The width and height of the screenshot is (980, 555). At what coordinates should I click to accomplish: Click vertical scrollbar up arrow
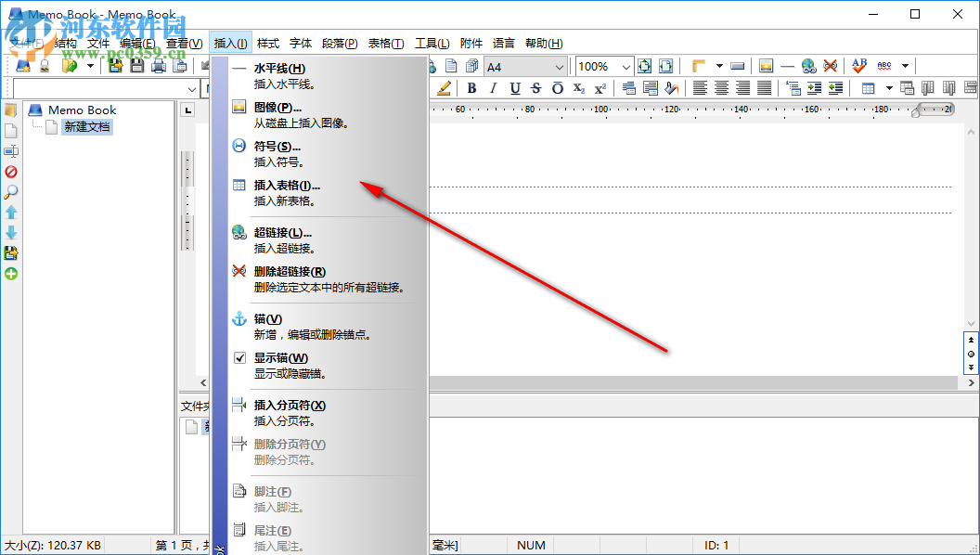coord(971,132)
